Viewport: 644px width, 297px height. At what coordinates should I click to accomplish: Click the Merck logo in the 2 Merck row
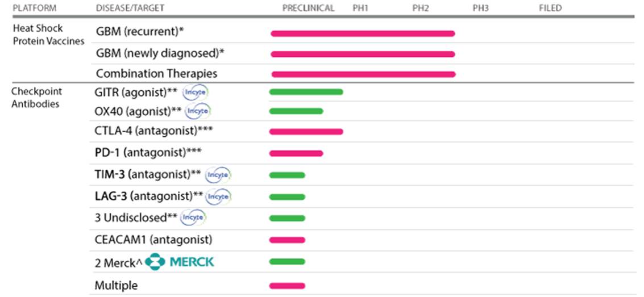click(x=180, y=262)
